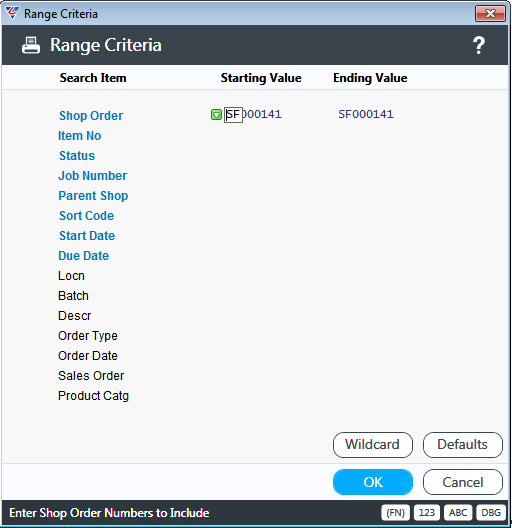The image size is (512, 528).
Task: Select the Status search item
Action: [77, 156]
